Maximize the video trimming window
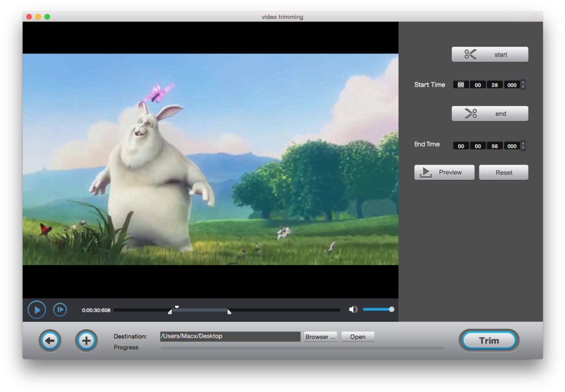Image resolution: width=565 pixels, height=392 pixels. click(47, 17)
